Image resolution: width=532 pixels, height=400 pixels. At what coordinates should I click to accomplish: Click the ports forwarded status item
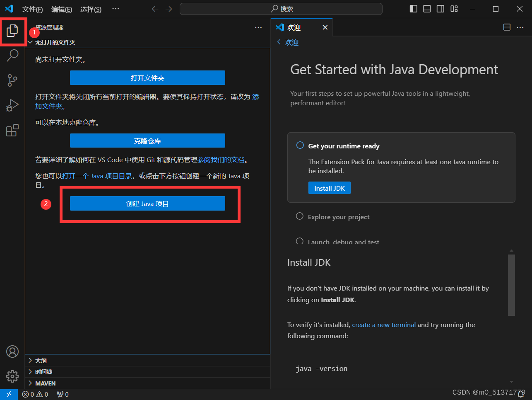[63, 395]
